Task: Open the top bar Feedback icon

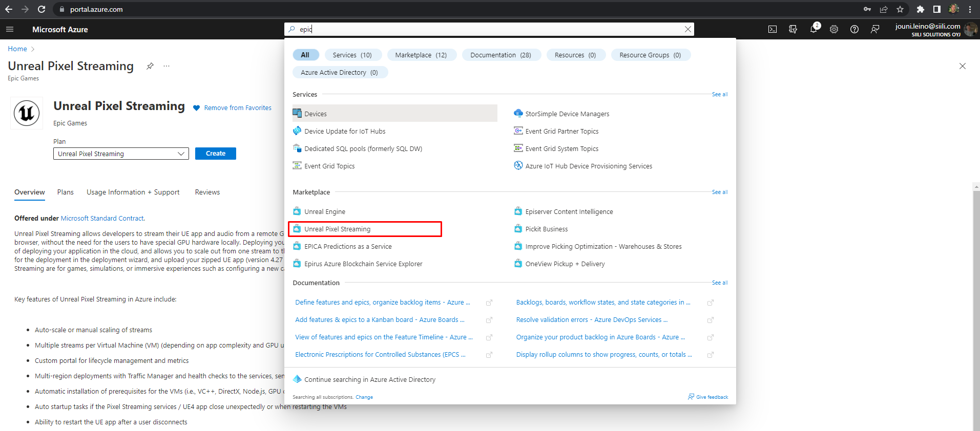Action: [x=875, y=29]
